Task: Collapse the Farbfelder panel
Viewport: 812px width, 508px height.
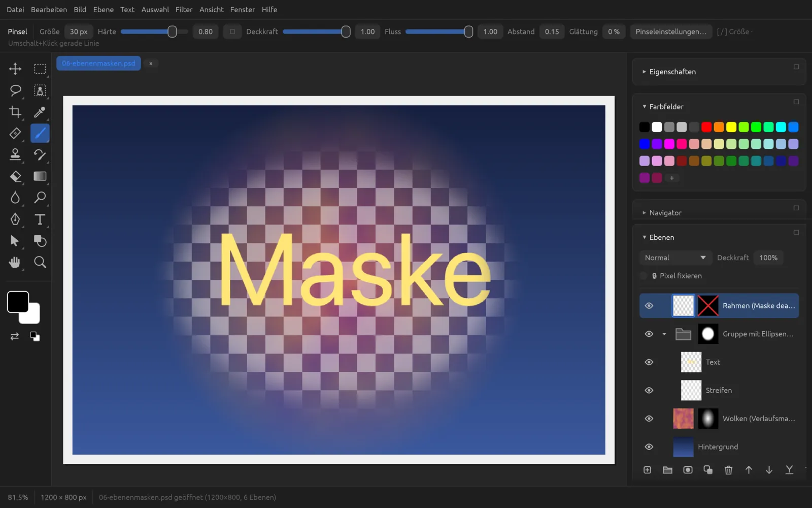Action: click(644, 107)
